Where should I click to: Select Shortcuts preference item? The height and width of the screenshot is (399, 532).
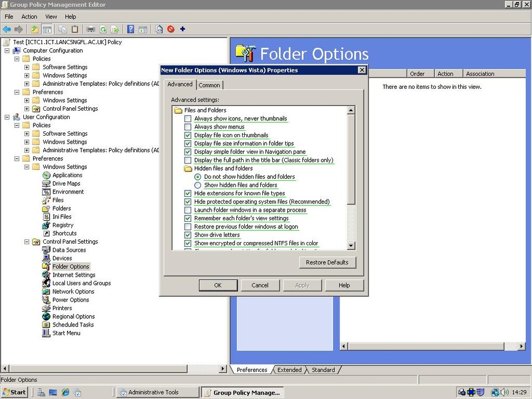[x=64, y=234]
